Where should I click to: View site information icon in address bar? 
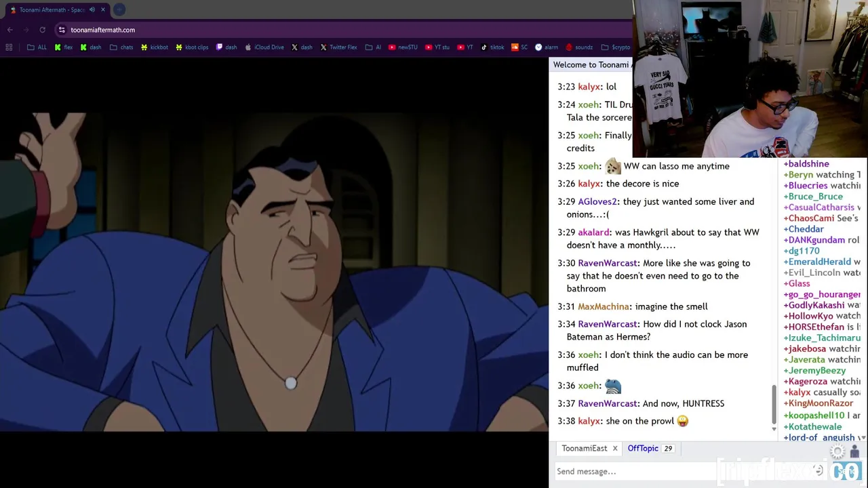click(62, 30)
